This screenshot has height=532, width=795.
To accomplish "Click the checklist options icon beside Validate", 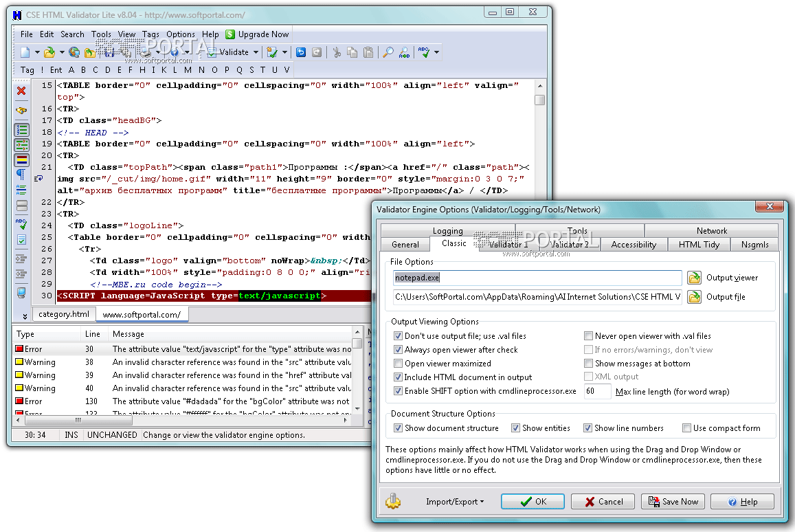I will click(x=272, y=52).
